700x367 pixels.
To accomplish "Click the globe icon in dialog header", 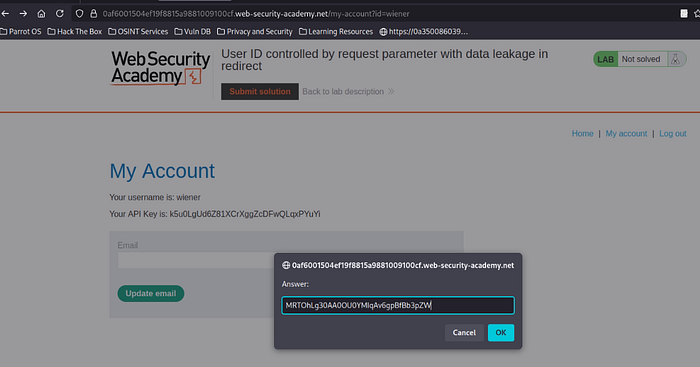I will [x=286, y=265].
